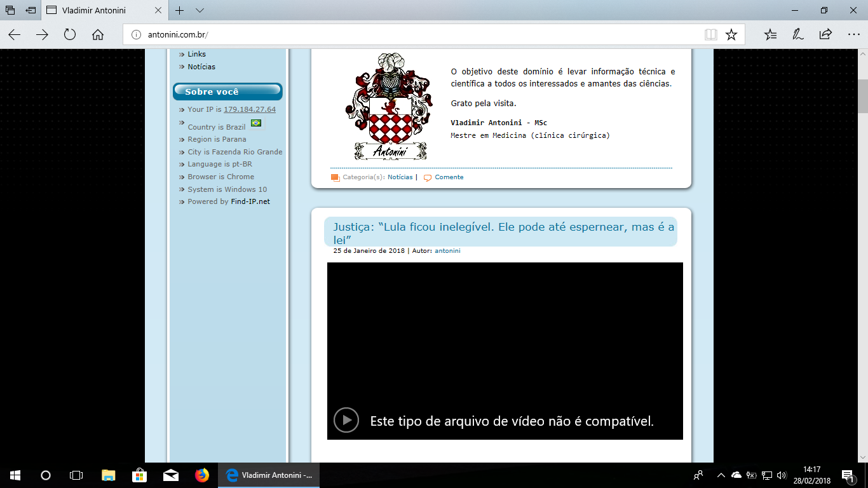
Task: Add page to favorites star icon
Action: [731, 35]
